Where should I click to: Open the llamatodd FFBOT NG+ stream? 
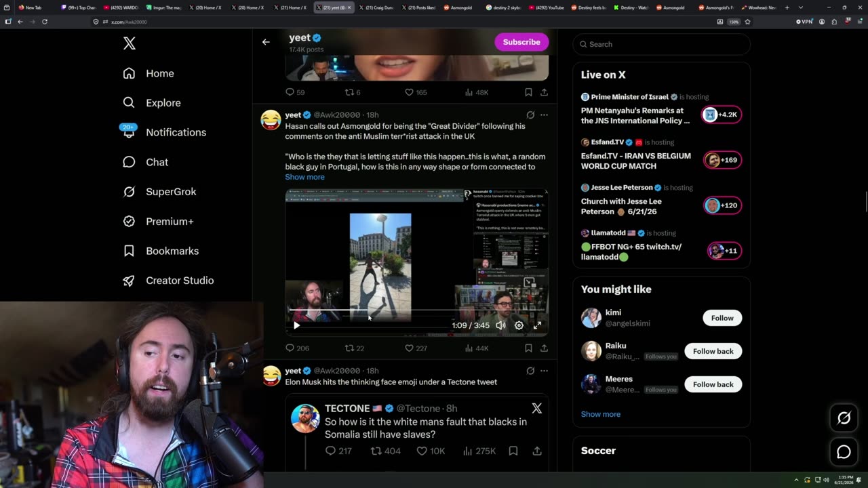pos(661,245)
